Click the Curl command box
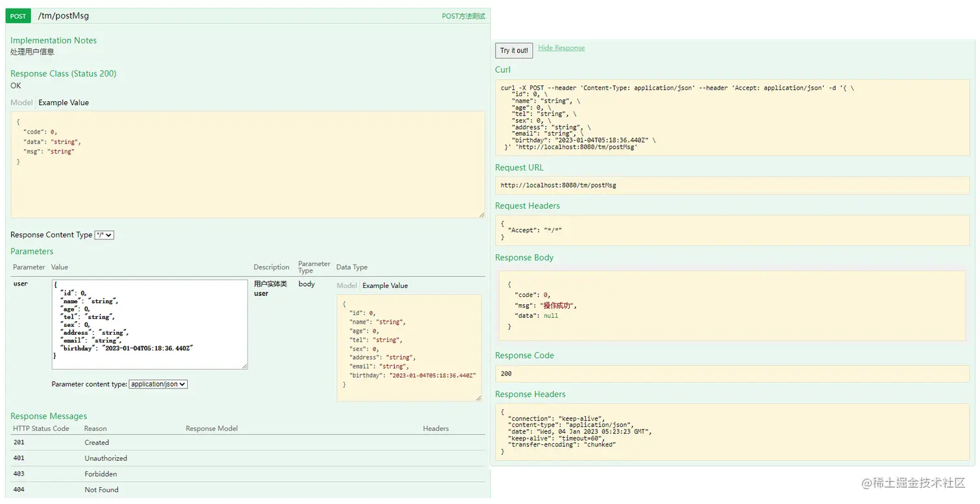The height and width of the screenshot is (504, 980). pyautogui.click(x=732, y=117)
